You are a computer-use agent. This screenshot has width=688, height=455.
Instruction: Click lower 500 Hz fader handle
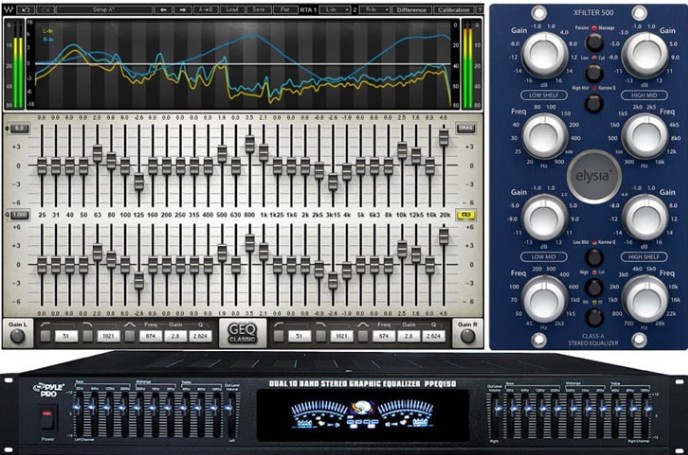(x=222, y=252)
